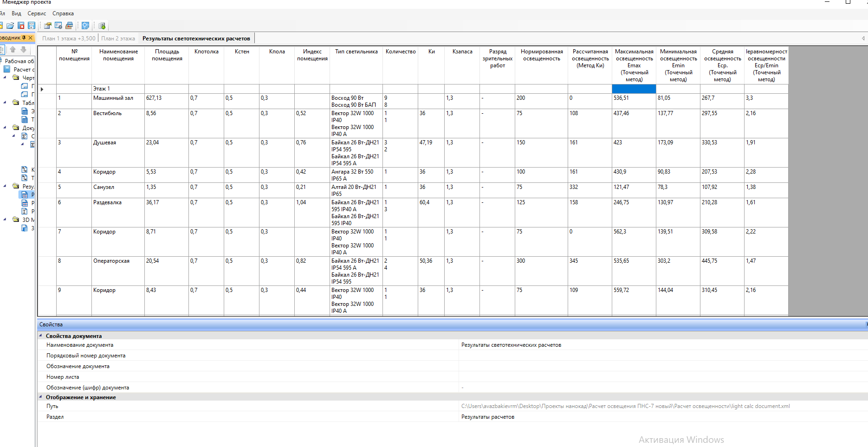Select sigma document under Доку folder
The height and width of the screenshot is (447, 868).
[25, 136]
